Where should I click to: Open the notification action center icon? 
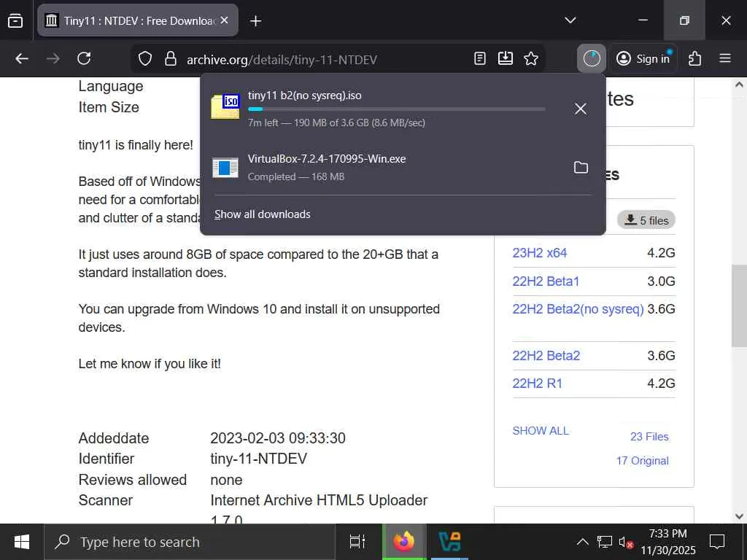[718, 542]
